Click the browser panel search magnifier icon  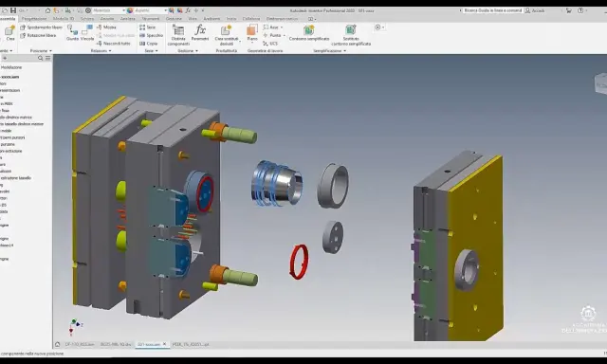[40, 58]
